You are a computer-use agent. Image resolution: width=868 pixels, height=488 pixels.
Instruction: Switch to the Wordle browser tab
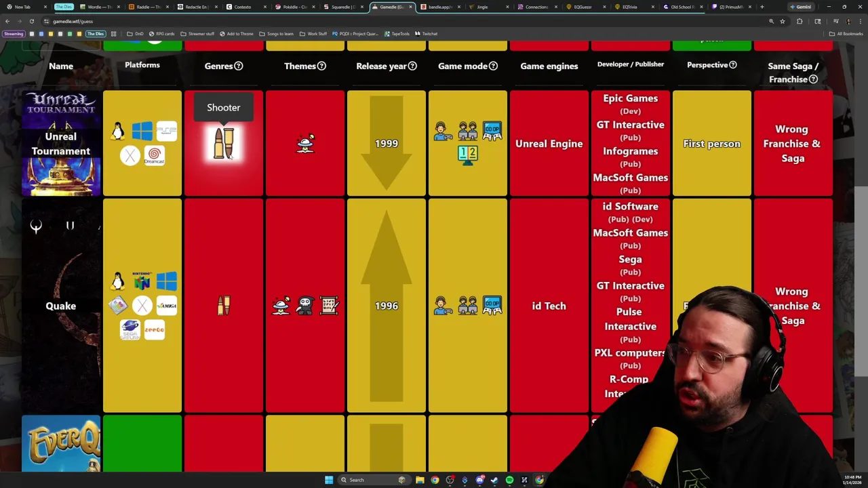[98, 7]
